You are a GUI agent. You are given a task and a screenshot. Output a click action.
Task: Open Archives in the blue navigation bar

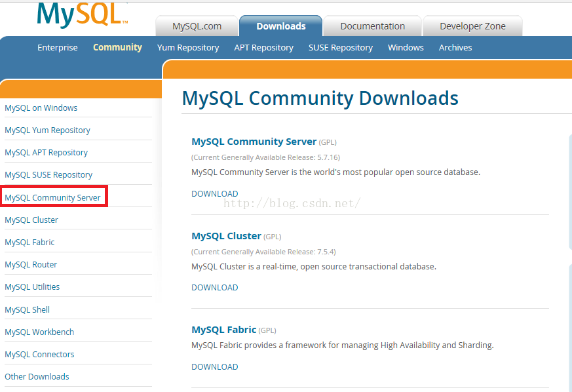click(x=455, y=47)
